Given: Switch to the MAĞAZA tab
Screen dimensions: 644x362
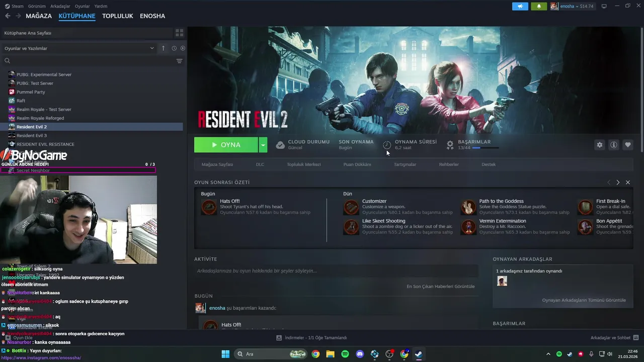Looking at the screenshot, I should click(39, 16).
